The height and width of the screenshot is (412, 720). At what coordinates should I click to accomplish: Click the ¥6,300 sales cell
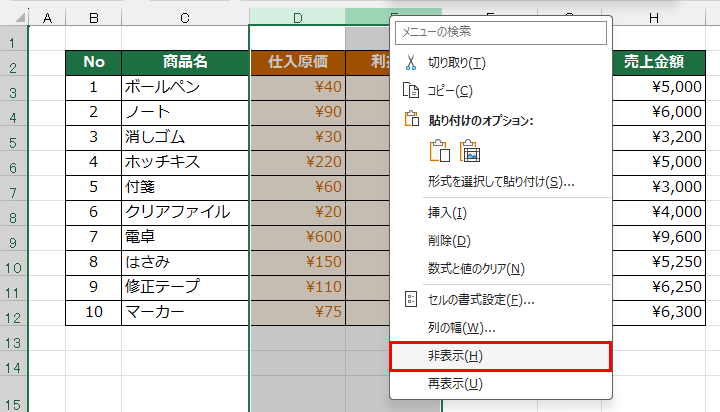[x=659, y=312]
